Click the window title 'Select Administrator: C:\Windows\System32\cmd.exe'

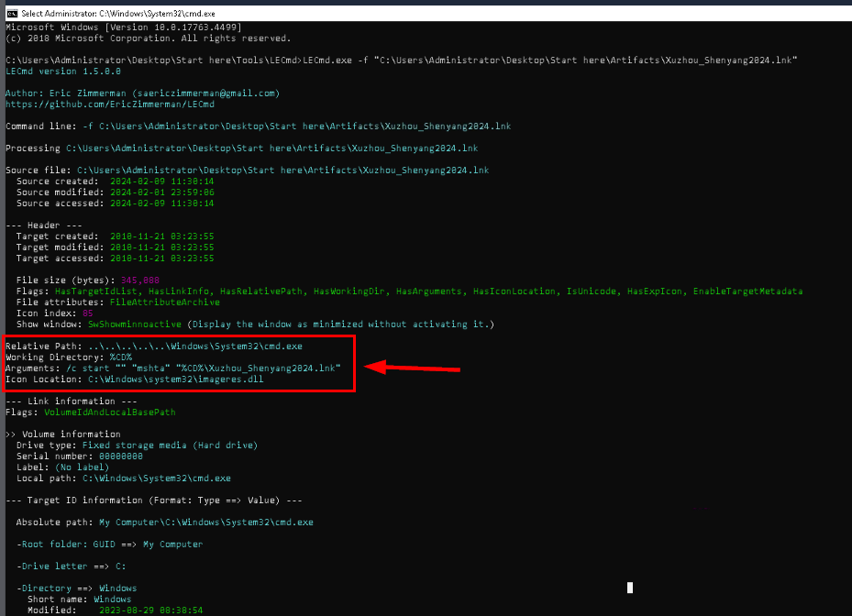[118, 13]
